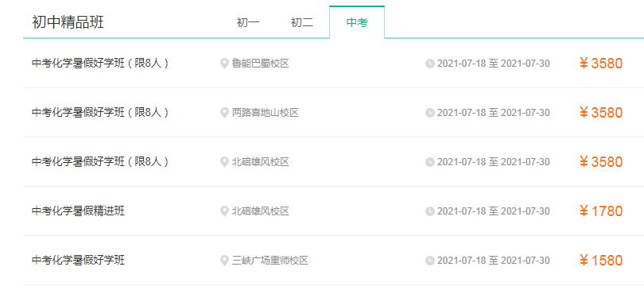Click the ¥1780 price
The width and height of the screenshot is (644, 290).
pyautogui.click(x=601, y=211)
